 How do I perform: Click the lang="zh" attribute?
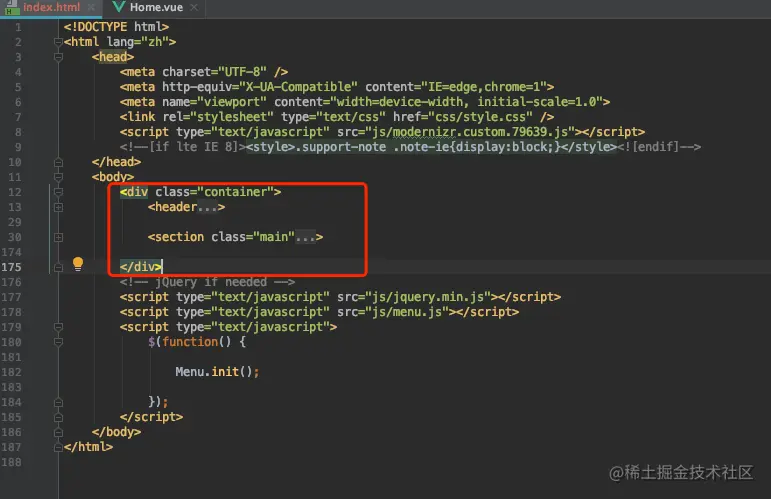(x=138, y=42)
